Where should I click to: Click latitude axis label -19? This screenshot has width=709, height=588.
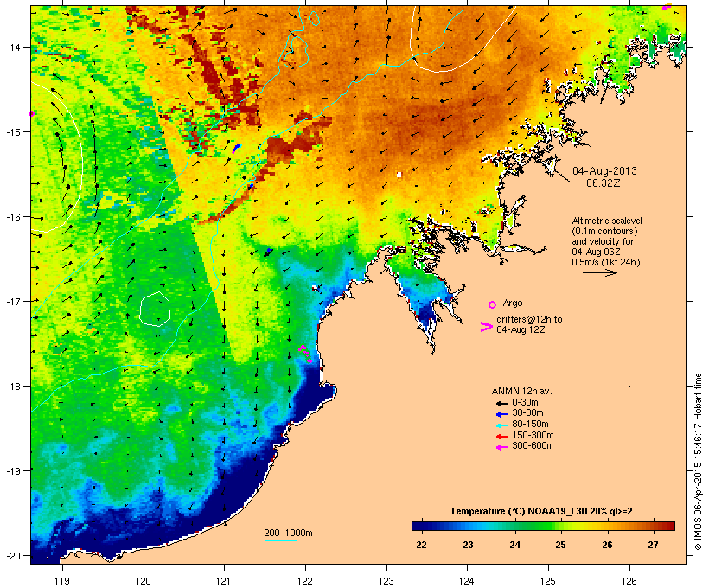(x=12, y=471)
